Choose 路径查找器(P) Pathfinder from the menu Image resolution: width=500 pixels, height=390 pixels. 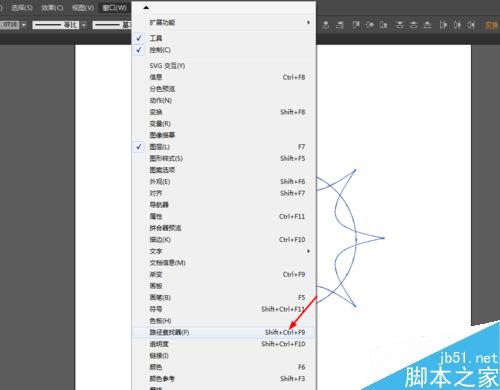pos(224,332)
